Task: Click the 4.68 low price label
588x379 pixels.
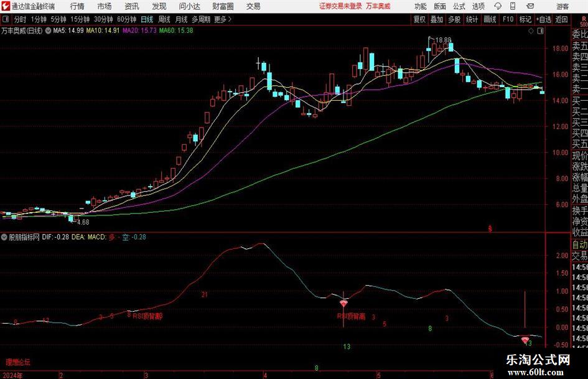Action: (x=83, y=222)
